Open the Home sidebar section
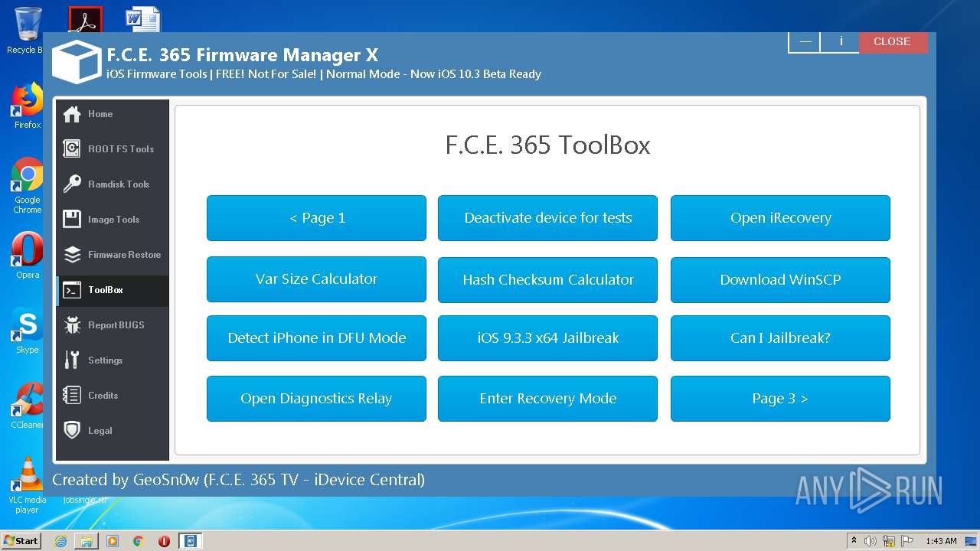The image size is (980, 551). coord(113,114)
